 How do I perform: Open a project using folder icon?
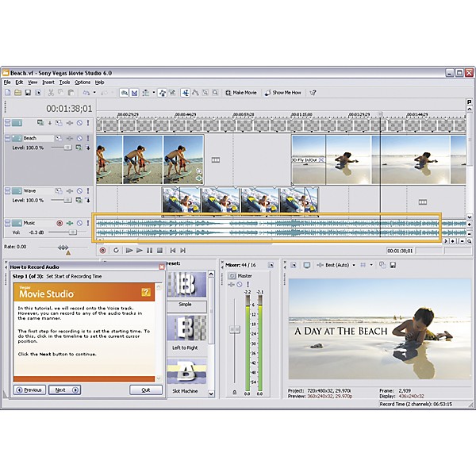pyautogui.click(x=18, y=93)
